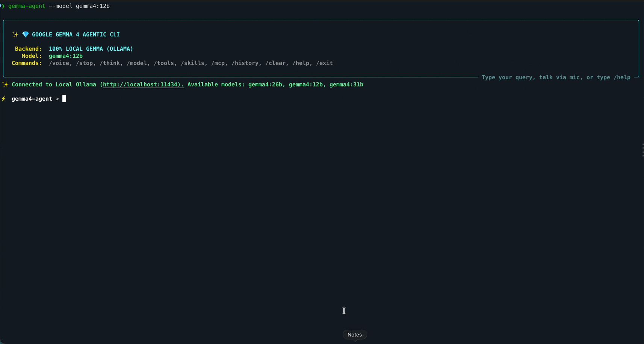The image size is (644, 344).
Task: Select the /exit command text
Action: pyautogui.click(x=325, y=63)
